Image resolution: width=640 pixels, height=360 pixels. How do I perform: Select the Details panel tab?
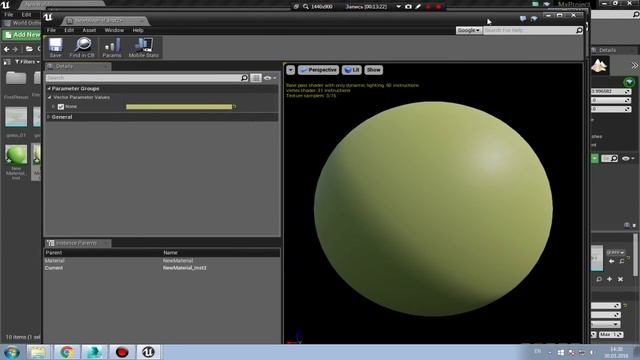78,67
